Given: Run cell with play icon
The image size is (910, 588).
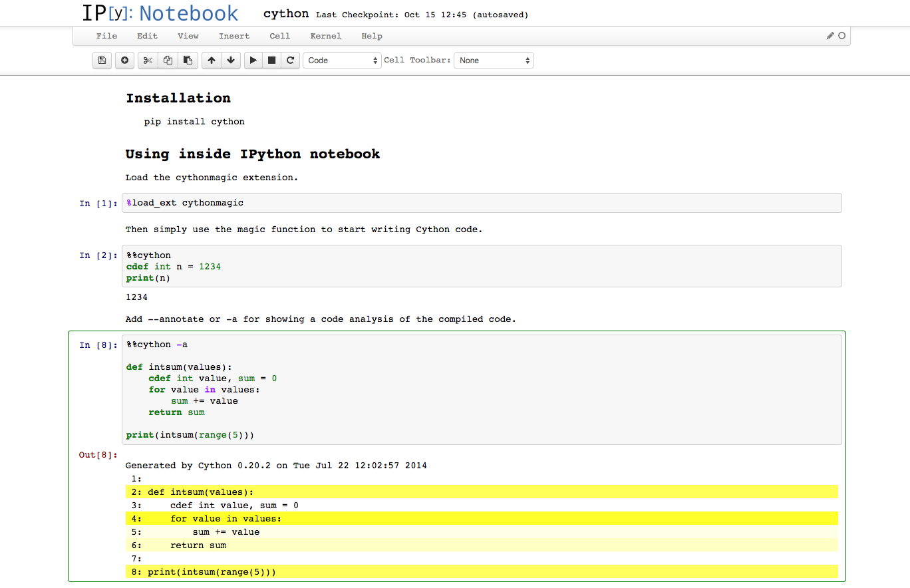Looking at the screenshot, I should [253, 61].
